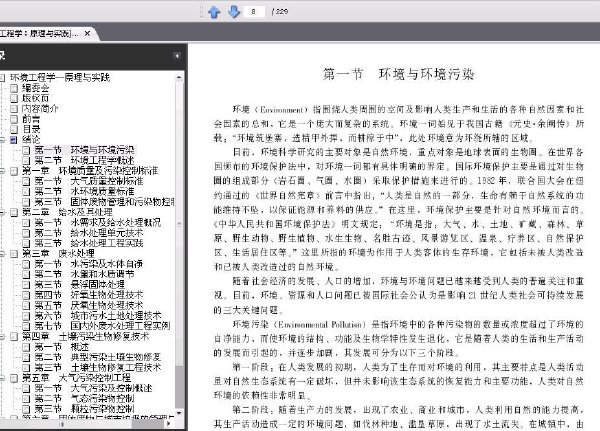This screenshot has width=600, height=431.
Task: Click bookmark icon beside 颗粒污染物控制
Action: point(26,409)
